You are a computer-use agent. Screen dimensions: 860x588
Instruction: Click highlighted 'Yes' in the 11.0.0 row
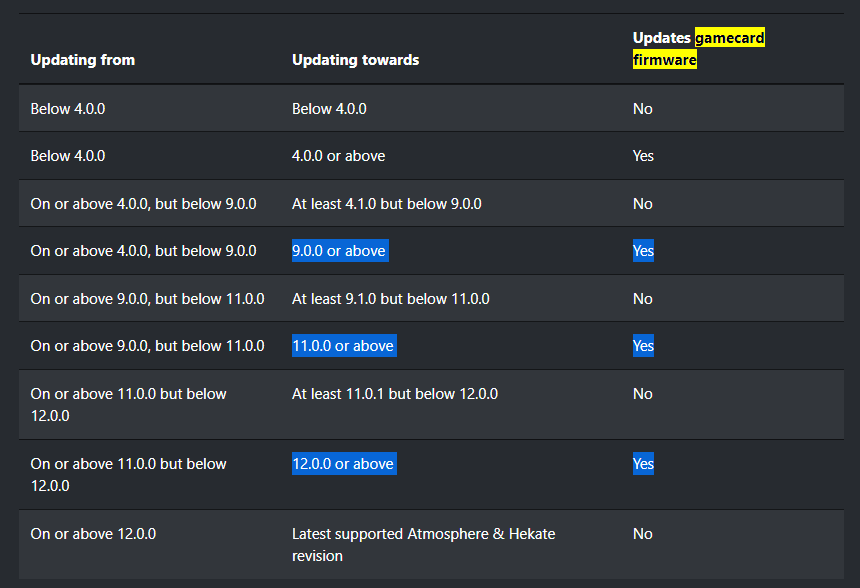coord(643,346)
